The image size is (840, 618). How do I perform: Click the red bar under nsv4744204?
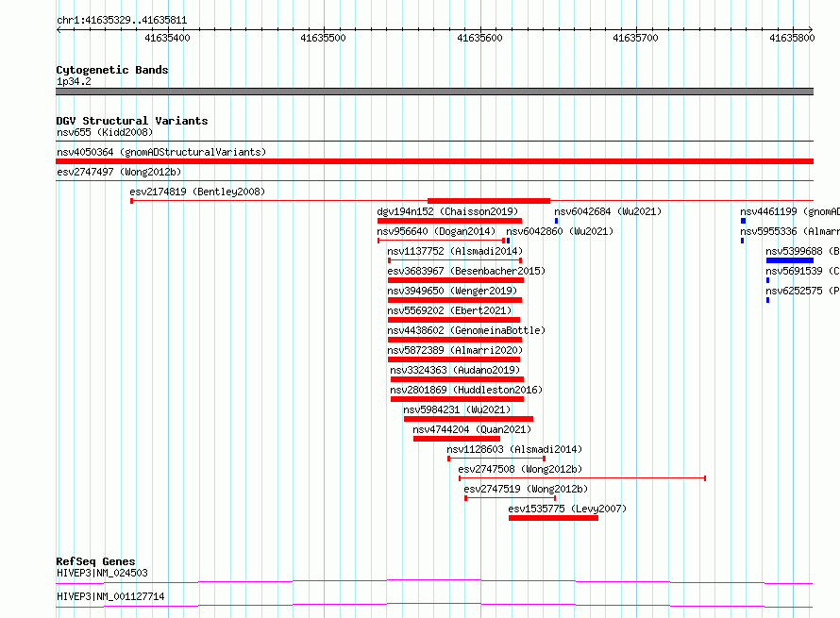[x=457, y=439]
